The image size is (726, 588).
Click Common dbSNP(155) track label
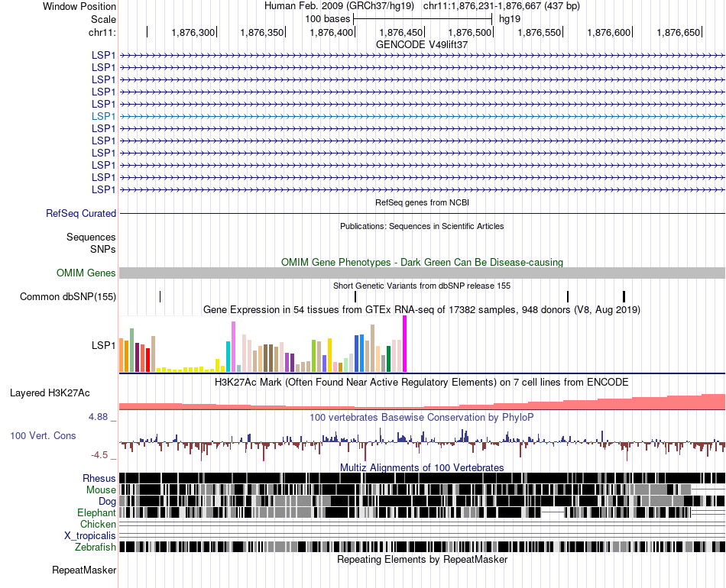point(68,296)
